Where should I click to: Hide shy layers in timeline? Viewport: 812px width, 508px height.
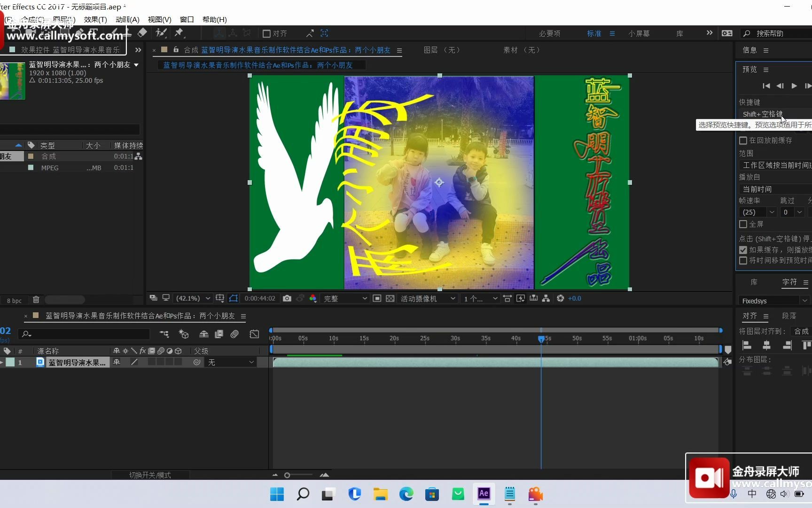[204, 334]
